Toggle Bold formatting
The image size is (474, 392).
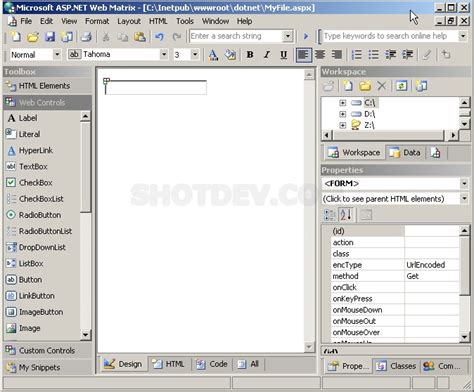click(250, 55)
